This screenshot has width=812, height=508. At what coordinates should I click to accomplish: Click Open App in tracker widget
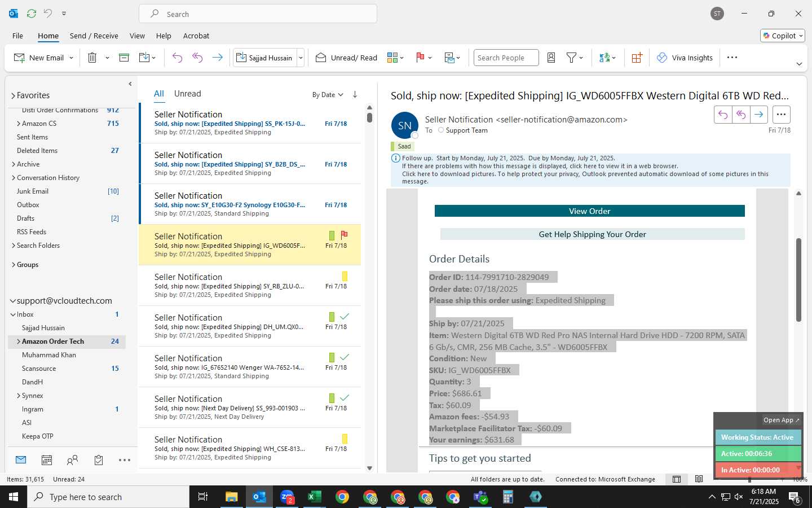[781, 420]
